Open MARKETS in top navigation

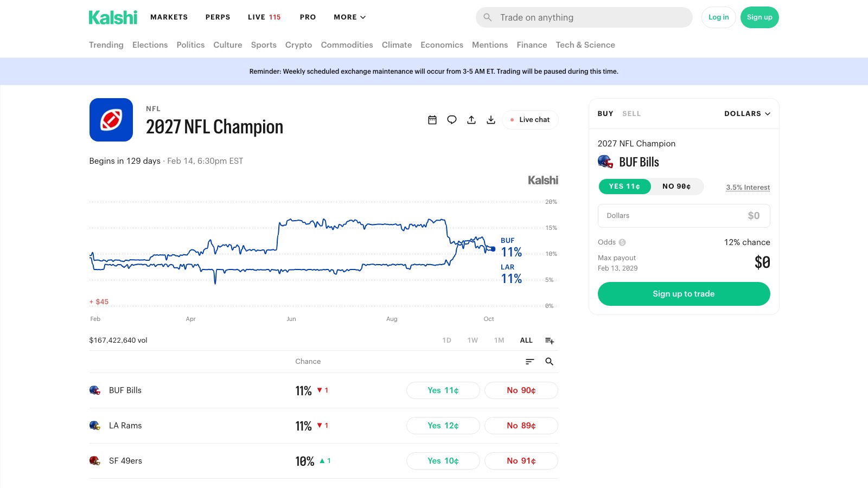[x=169, y=17]
